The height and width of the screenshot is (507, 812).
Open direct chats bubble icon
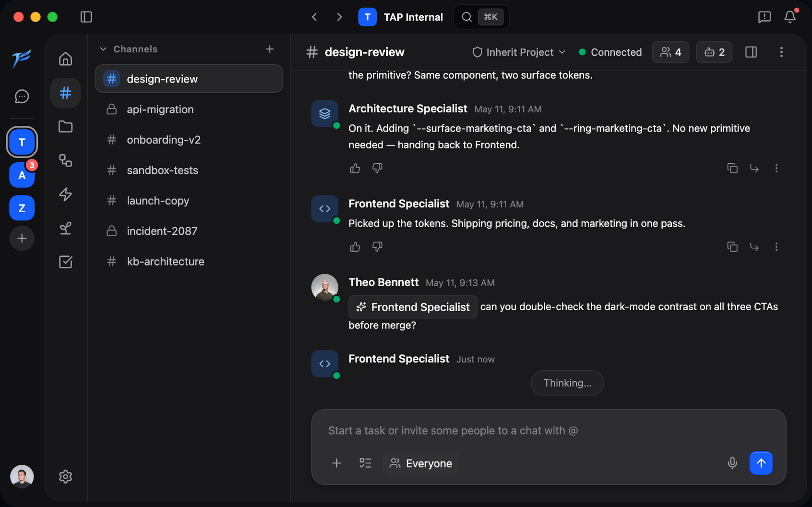[x=22, y=96]
